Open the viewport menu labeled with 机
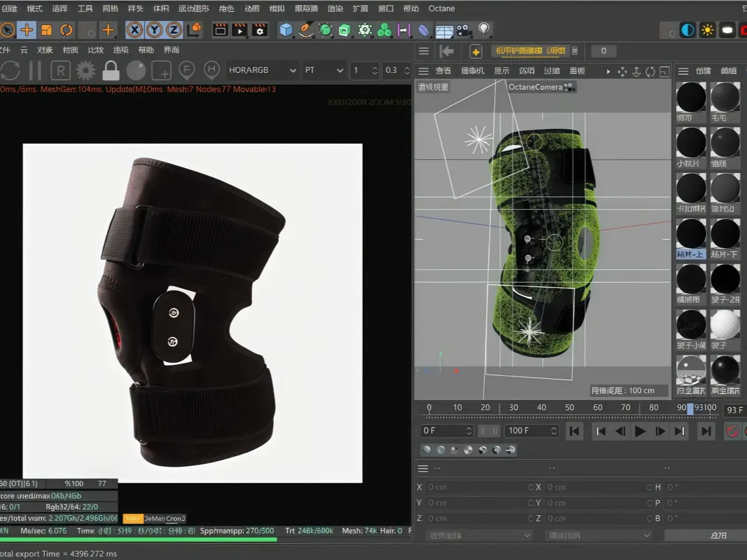 point(472,71)
